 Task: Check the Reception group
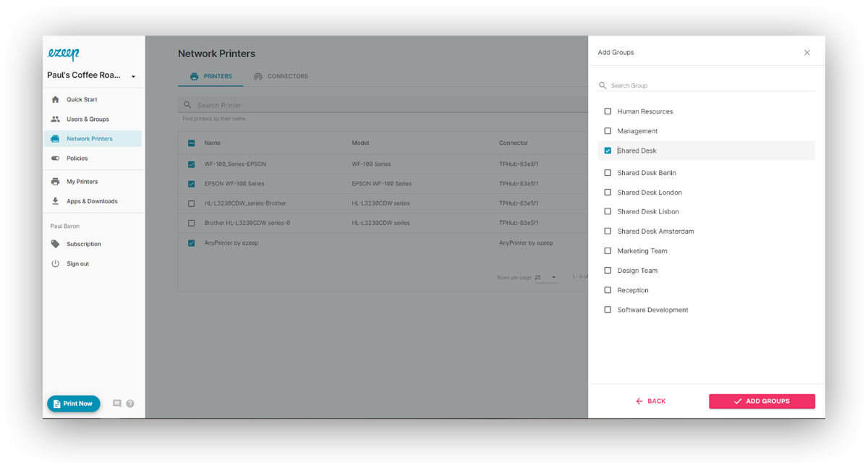(x=608, y=290)
